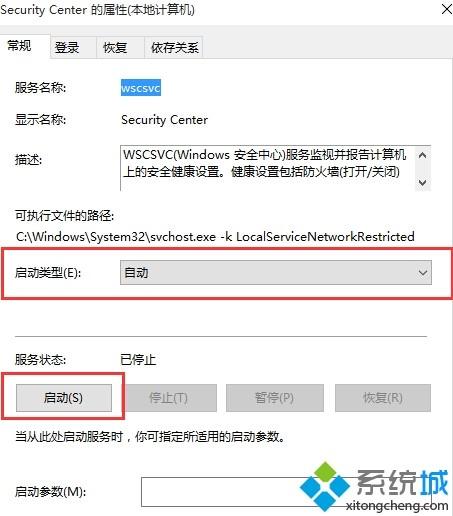Start the service with 启动(S) button
Screen dimensions: 453x516
[x=64, y=398]
